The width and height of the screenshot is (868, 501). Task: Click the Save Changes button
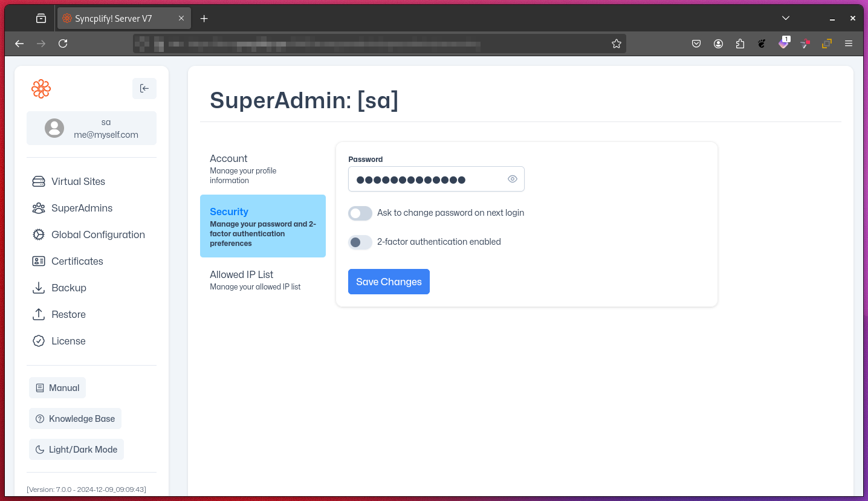click(389, 282)
